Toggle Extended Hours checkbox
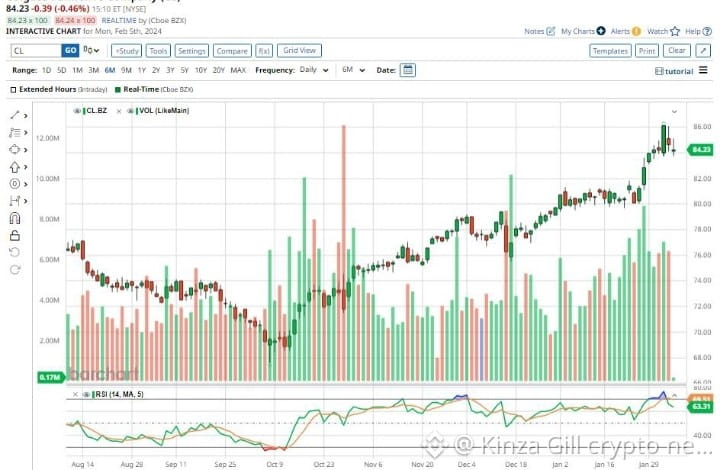The width and height of the screenshot is (720, 470). (x=13, y=90)
